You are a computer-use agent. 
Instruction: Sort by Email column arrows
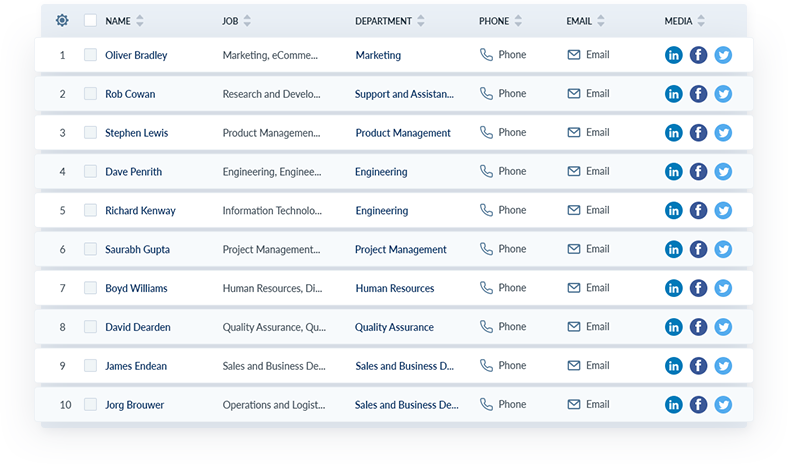[601, 21]
